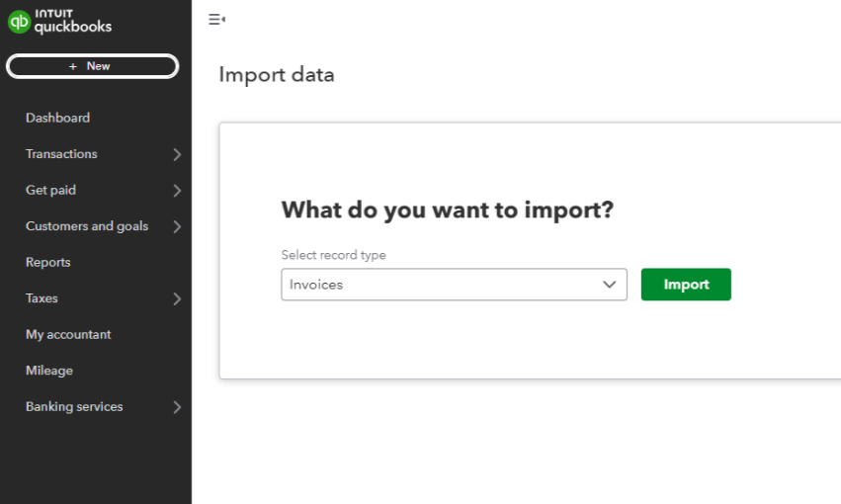Go to the Reports section
The width and height of the screenshot is (841, 504).
pos(48,262)
